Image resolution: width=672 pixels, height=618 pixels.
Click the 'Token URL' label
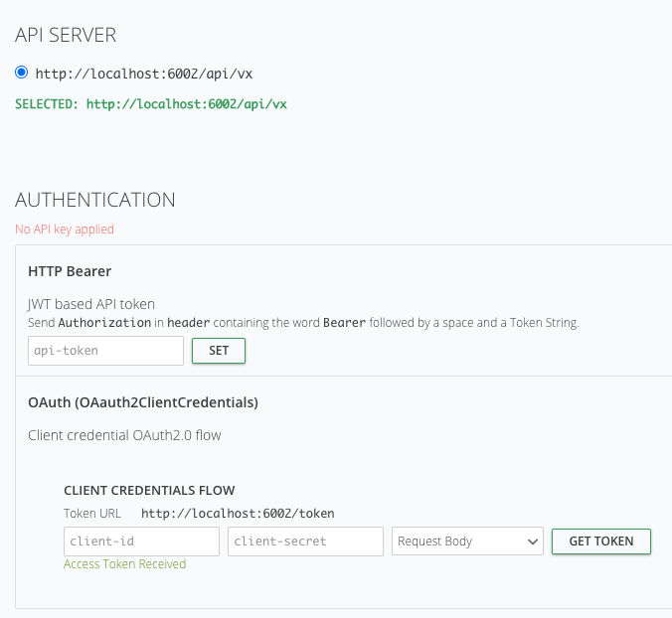92,514
